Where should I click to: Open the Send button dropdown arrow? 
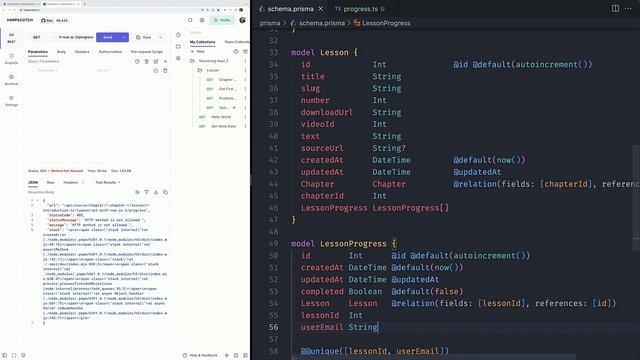pyautogui.click(x=124, y=37)
